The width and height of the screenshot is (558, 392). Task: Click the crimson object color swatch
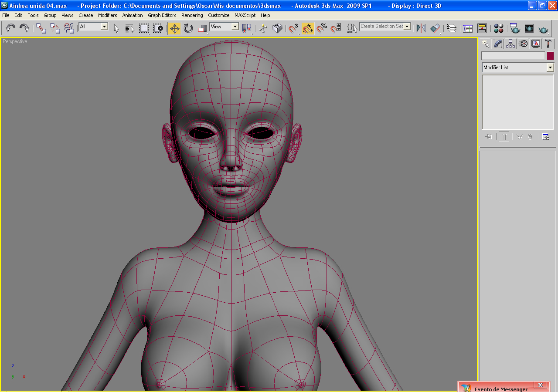coord(551,56)
